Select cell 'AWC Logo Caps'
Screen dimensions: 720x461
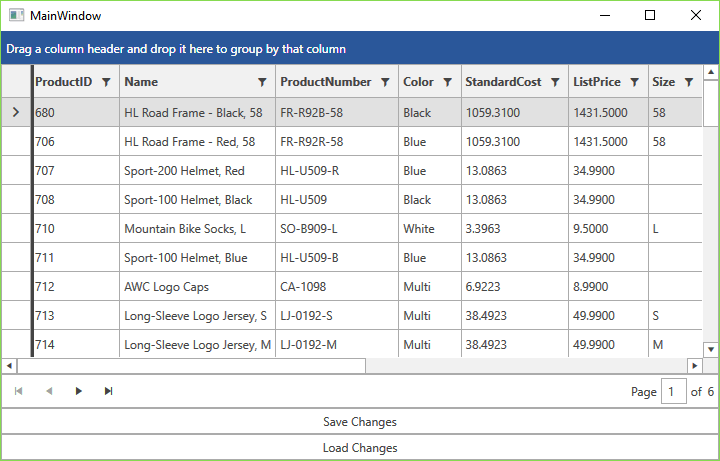tap(197, 286)
